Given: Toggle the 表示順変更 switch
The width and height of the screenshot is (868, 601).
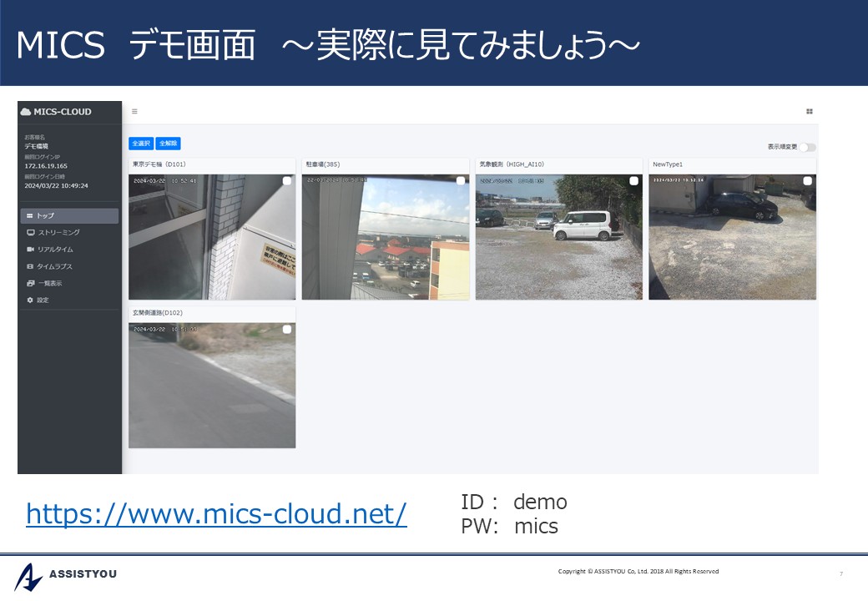Looking at the screenshot, I should click(x=807, y=147).
